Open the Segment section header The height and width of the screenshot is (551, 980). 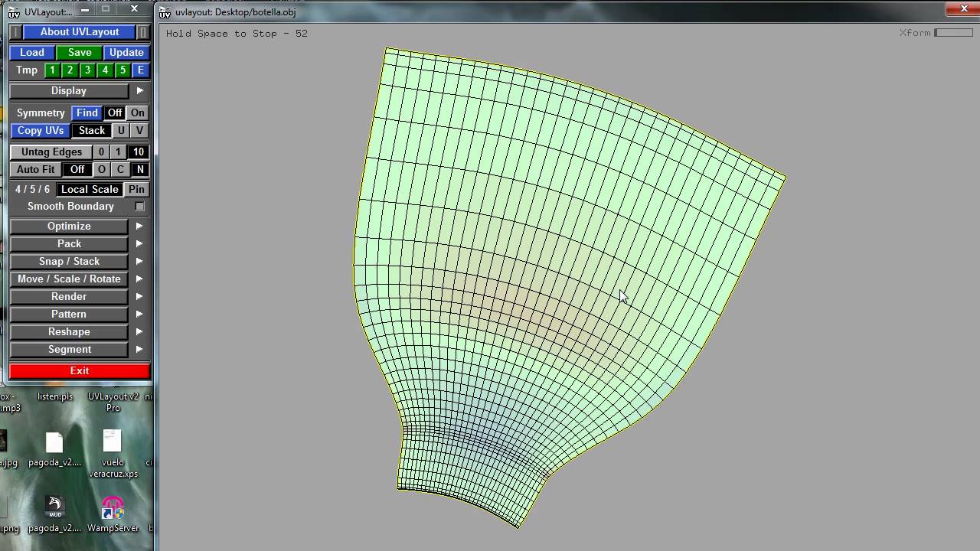click(x=69, y=349)
